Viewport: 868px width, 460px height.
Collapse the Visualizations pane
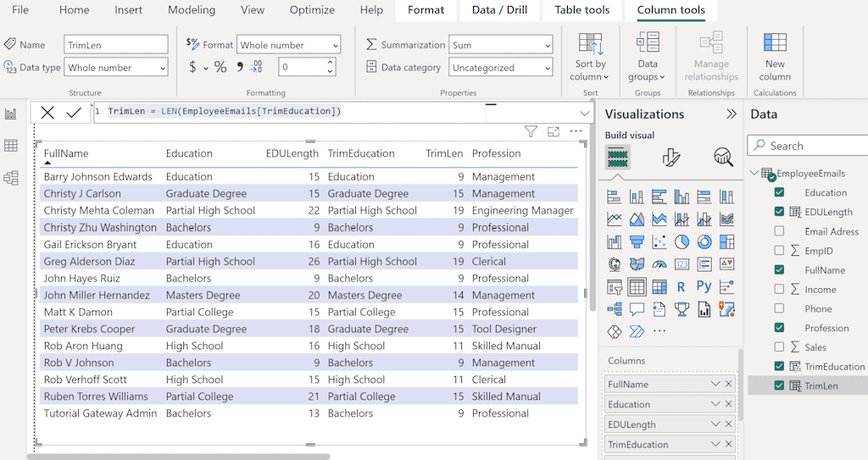732,114
